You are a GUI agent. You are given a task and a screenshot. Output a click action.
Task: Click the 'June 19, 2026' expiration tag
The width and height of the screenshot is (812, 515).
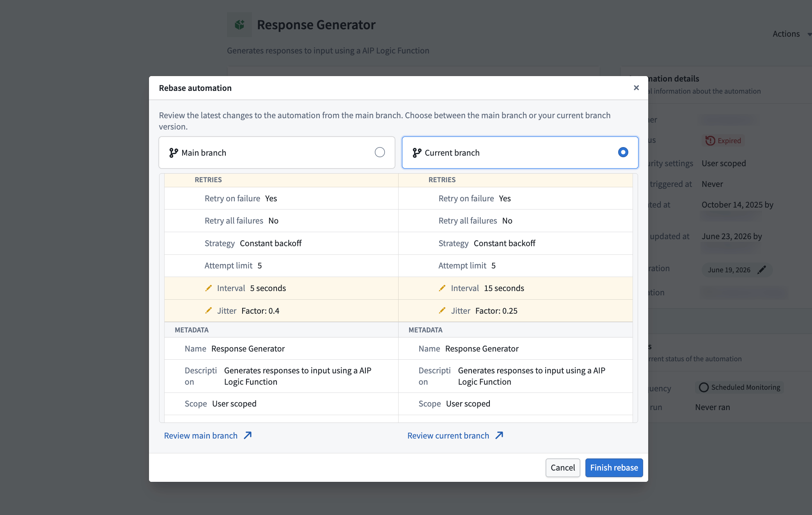coord(737,270)
